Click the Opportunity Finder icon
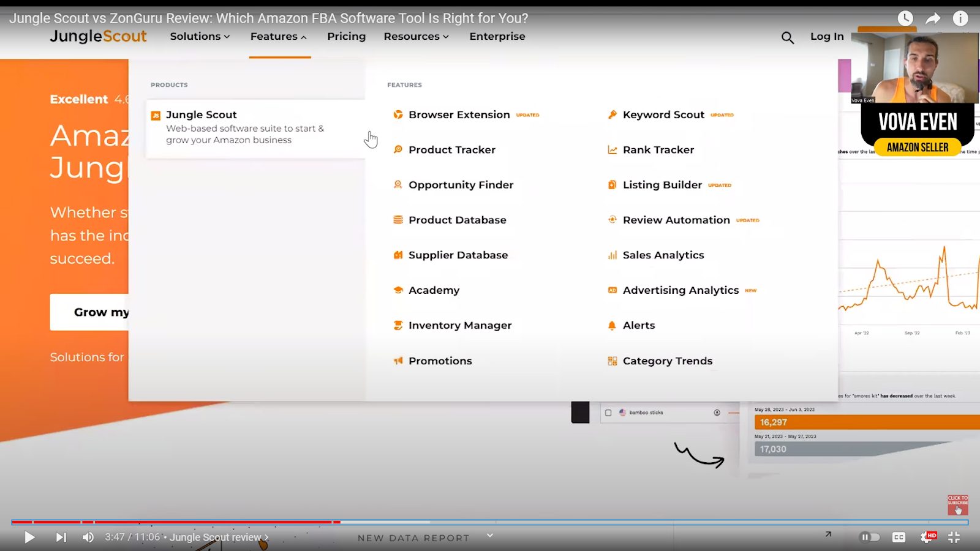This screenshot has width=980, height=551. tap(398, 184)
